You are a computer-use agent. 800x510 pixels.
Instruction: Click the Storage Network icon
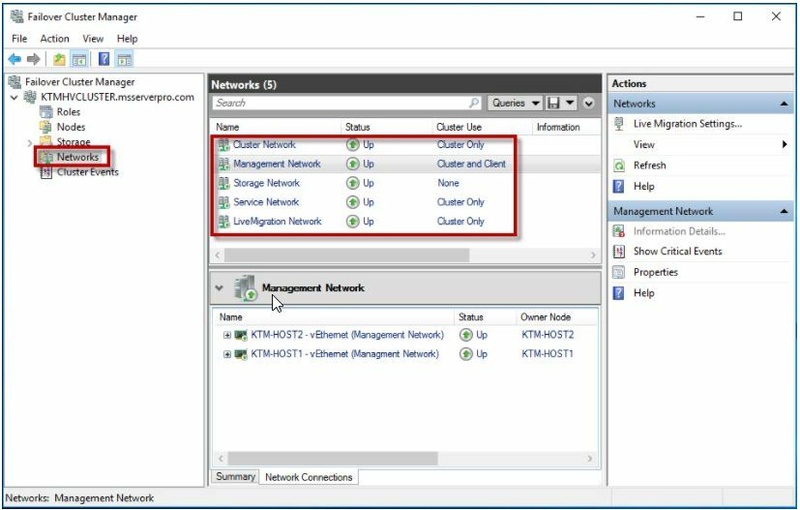(x=223, y=183)
